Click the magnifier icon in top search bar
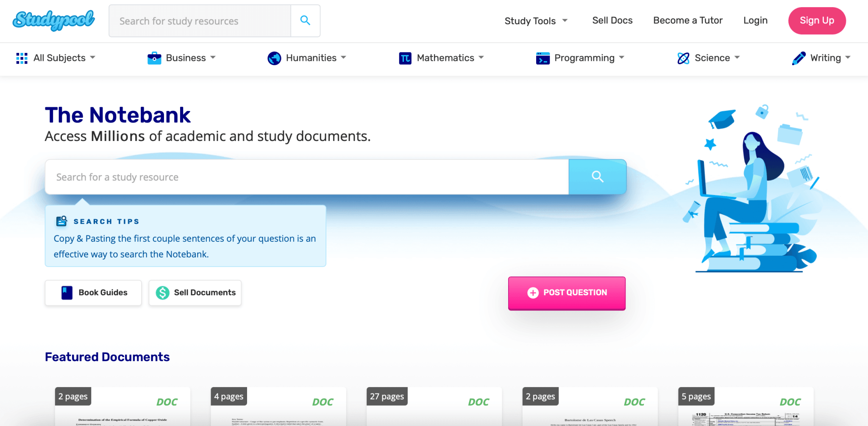This screenshot has width=868, height=426. point(305,20)
